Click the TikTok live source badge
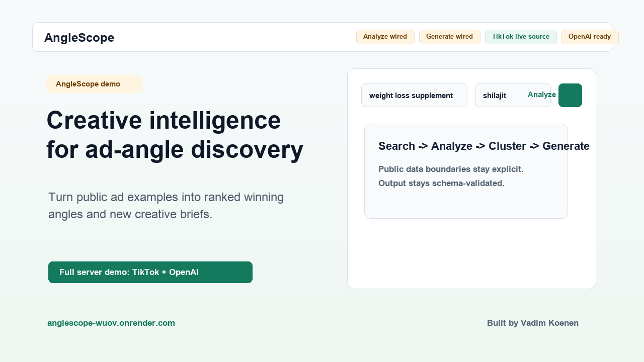The image size is (644, 362). (521, 37)
